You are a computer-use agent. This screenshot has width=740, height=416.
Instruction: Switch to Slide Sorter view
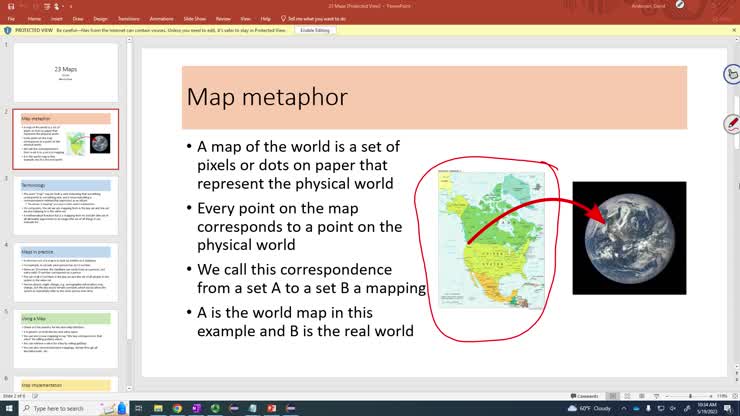pyautogui.click(x=627, y=396)
